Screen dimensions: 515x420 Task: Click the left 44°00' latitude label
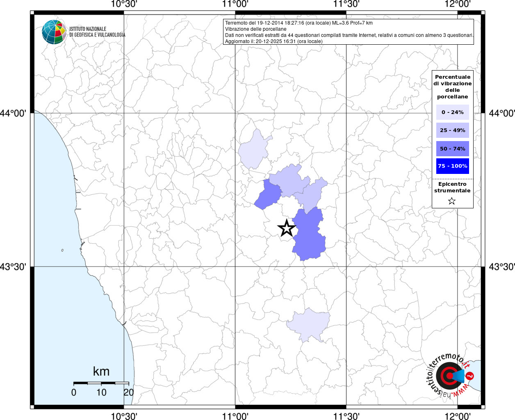[x=13, y=113]
